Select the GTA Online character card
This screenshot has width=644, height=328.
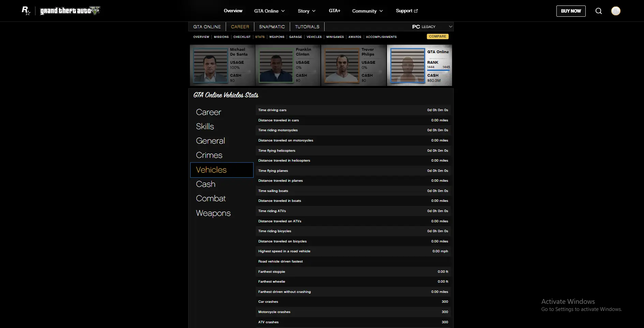click(419, 65)
